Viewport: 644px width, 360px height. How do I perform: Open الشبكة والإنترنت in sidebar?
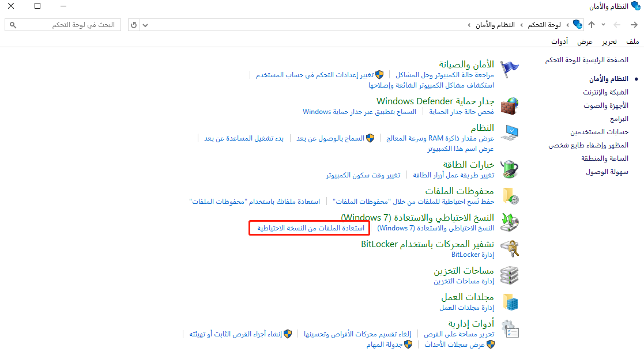(605, 92)
